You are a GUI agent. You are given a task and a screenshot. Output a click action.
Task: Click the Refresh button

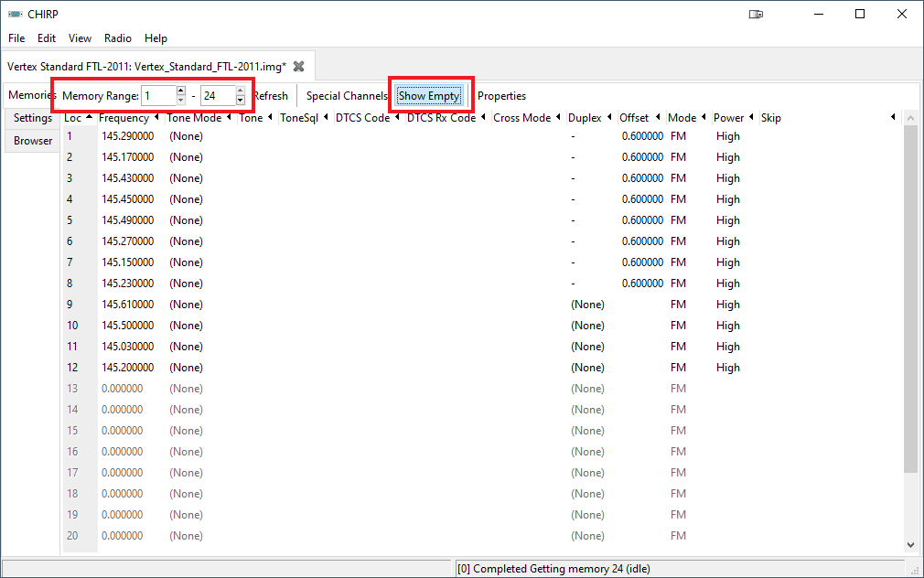coord(271,95)
